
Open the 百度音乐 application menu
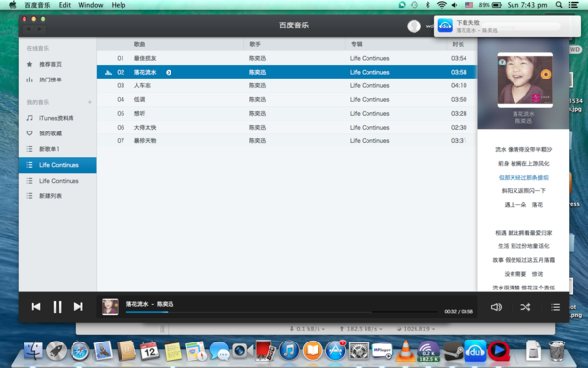[x=37, y=5]
